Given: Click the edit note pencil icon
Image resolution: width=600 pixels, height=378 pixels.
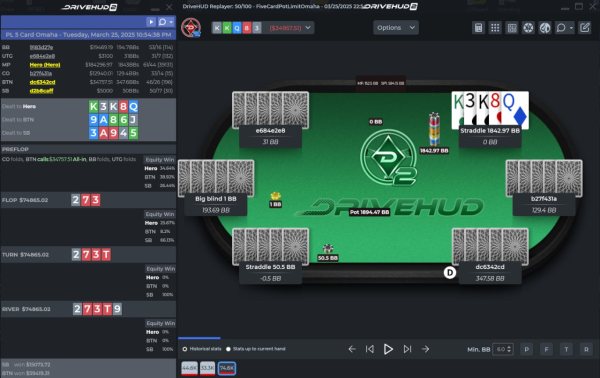Looking at the screenshot, I should (585, 28).
